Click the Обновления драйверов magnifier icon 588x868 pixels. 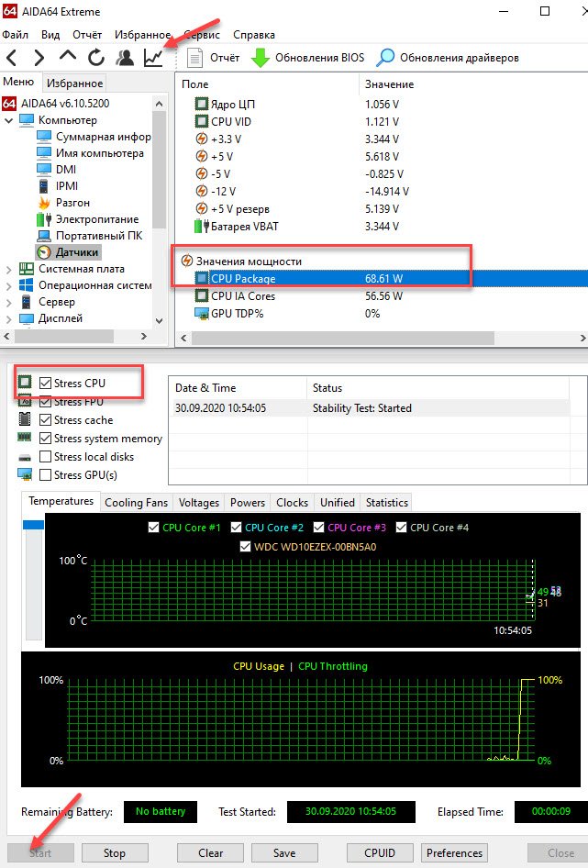(x=385, y=57)
